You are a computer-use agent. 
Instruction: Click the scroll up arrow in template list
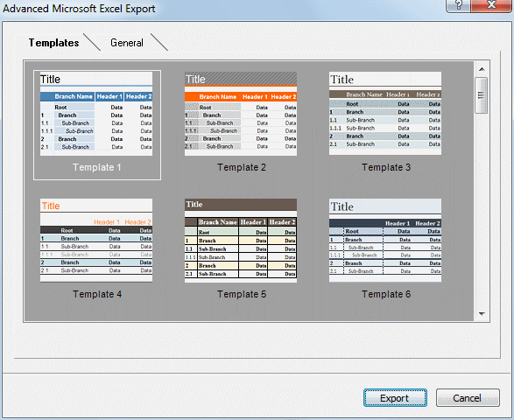tap(482, 69)
